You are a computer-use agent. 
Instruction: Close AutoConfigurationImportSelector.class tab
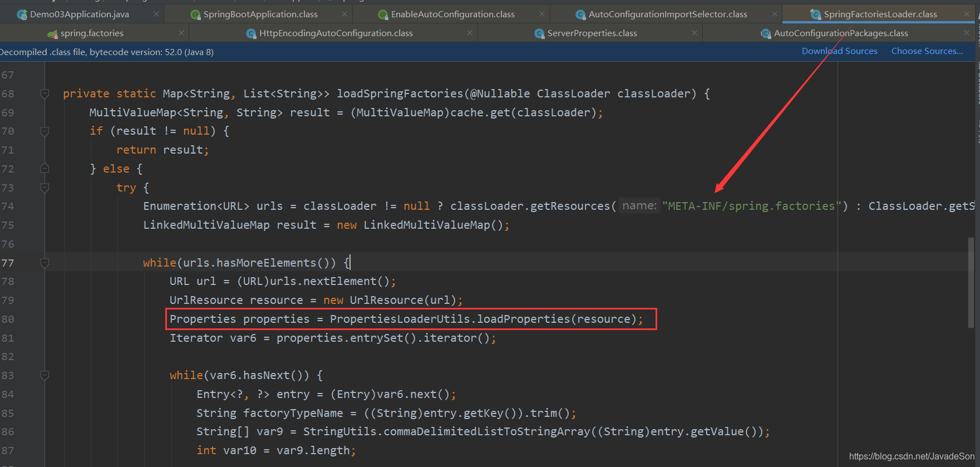click(775, 14)
